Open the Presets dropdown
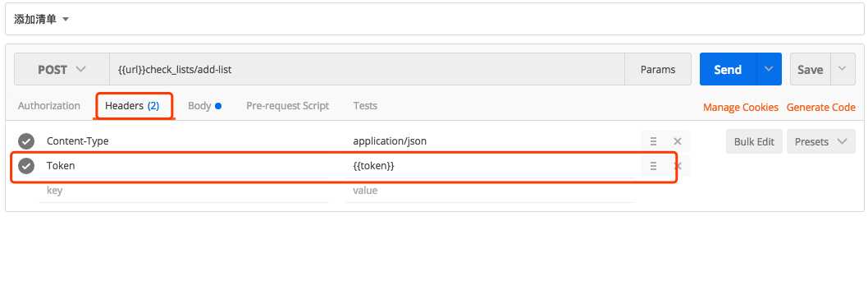Screen dimensions: 868x304 point(821,141)
